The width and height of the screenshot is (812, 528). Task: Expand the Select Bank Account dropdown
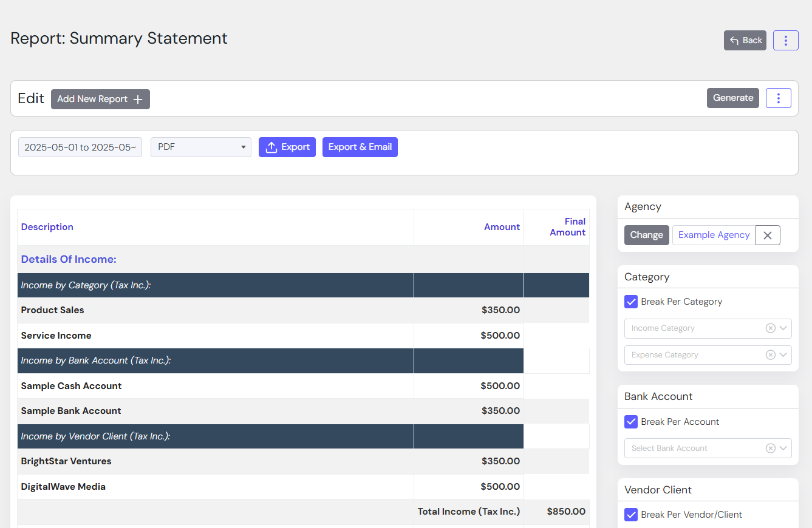coord(783,448)
